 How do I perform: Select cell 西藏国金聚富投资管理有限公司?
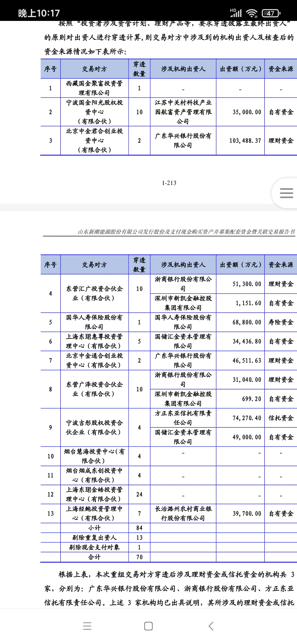click(x=94, y=88)
